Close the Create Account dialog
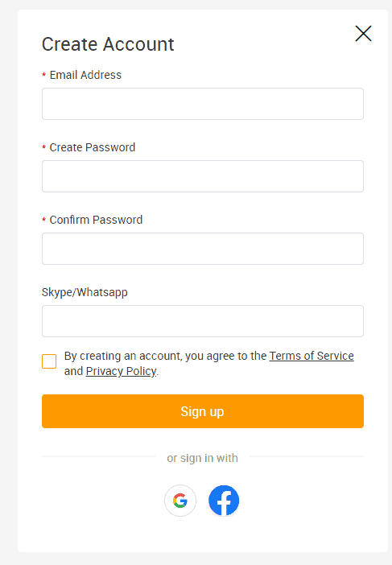This screenshot has height=565, width=392. coord(363,34)
